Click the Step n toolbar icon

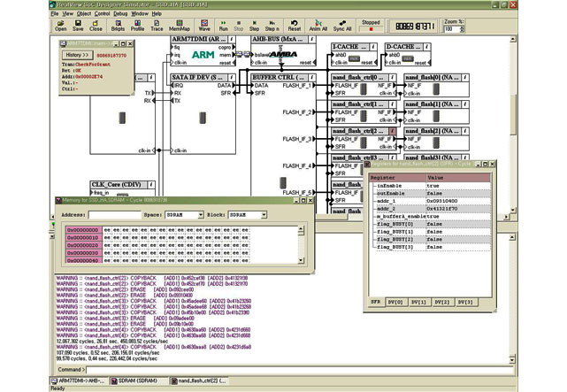(x=272, y=24)
